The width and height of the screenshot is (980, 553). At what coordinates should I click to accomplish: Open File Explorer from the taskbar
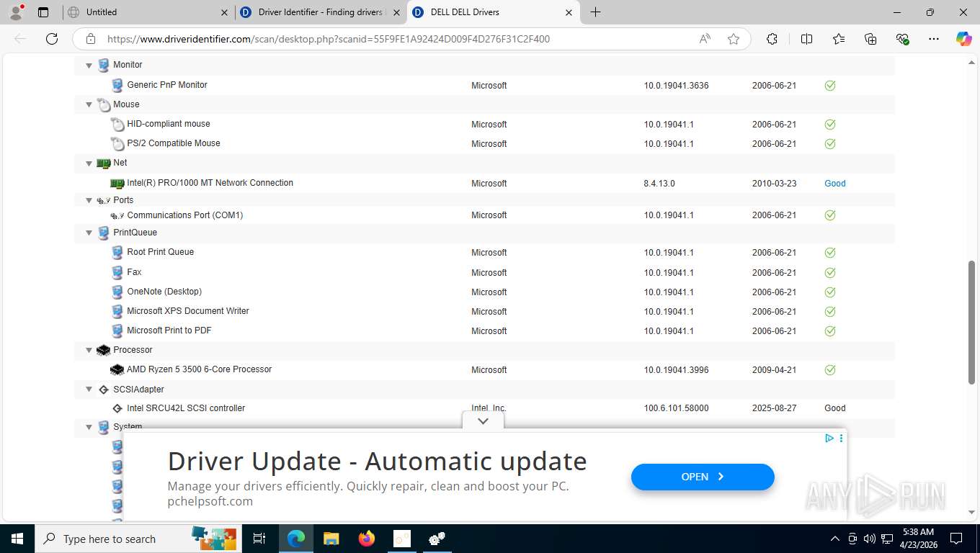(x=331, y=539)
